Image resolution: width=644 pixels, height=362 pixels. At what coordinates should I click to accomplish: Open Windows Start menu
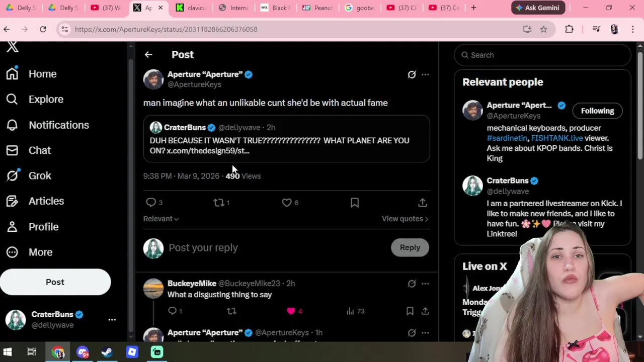tap(8, 352)
